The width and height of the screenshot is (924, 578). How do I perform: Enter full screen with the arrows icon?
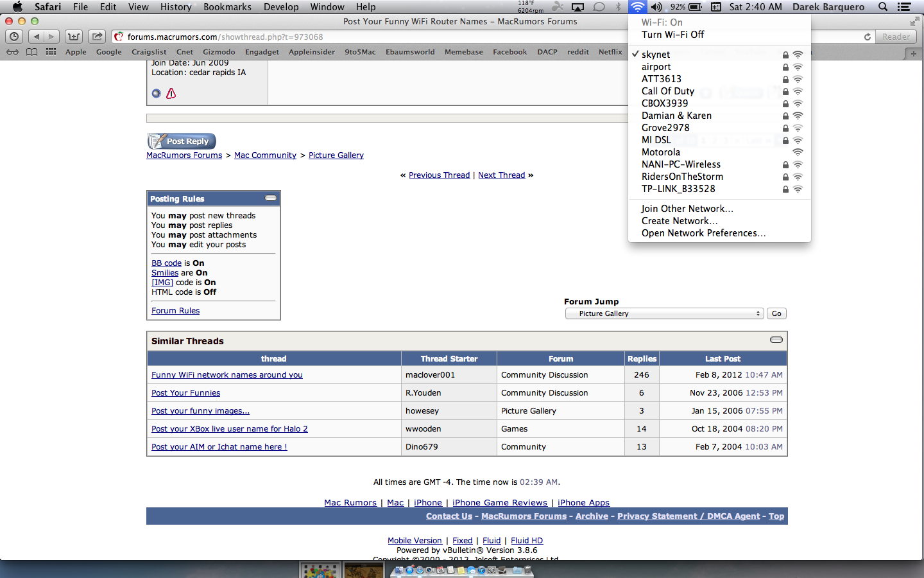tap(914, 21)
